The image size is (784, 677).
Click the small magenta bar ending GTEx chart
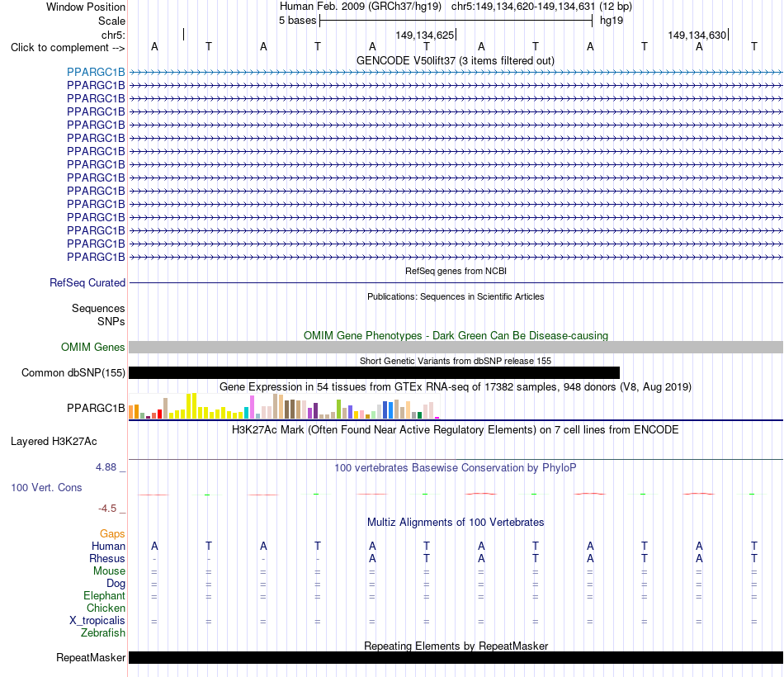coord(437,417)
